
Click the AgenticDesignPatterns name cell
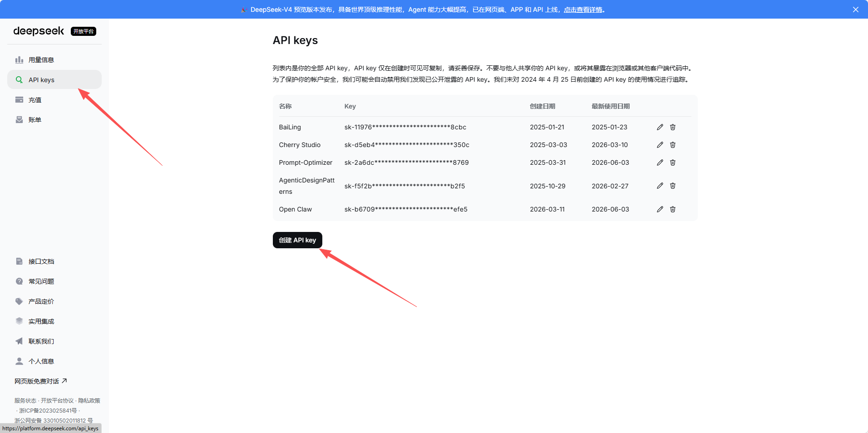tap(307, 186)
